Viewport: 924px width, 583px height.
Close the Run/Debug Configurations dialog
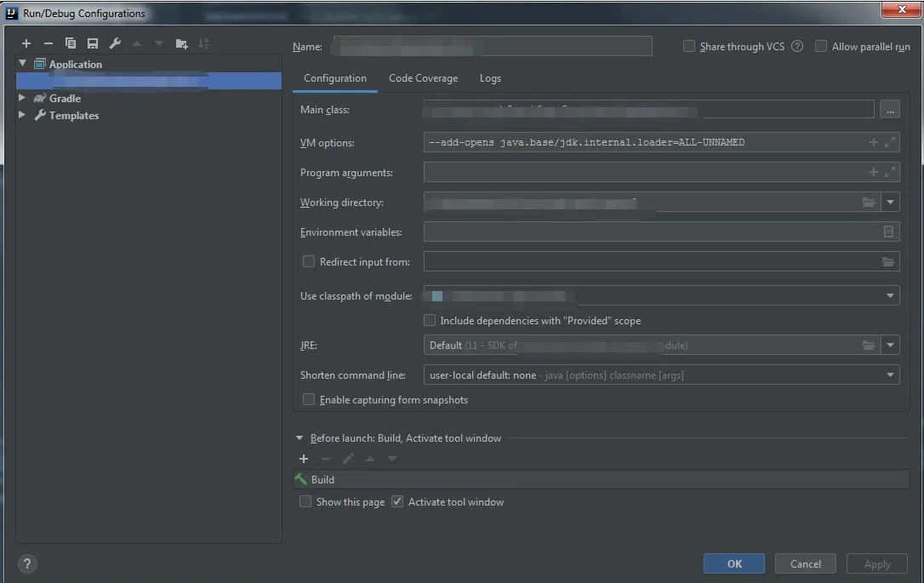(902, 9)
